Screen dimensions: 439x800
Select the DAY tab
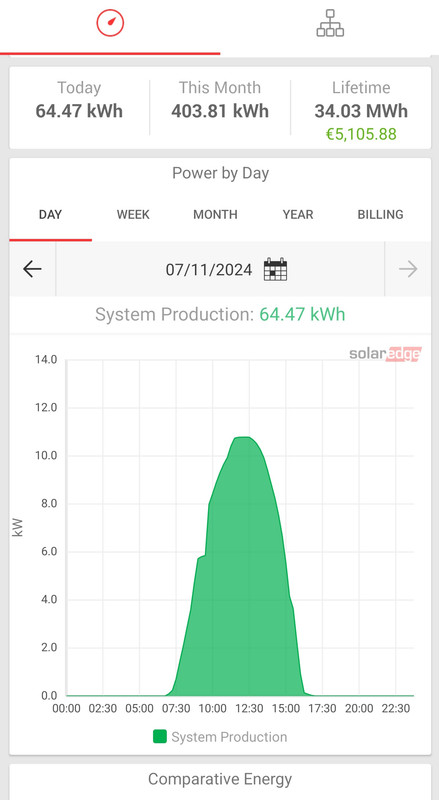pyautogui.click(x=50, y=214)
